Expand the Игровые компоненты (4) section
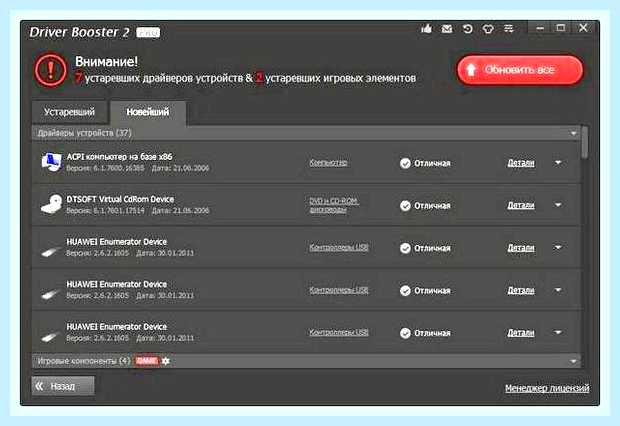The width and height of the screenshot is (620, 426). 573,361
